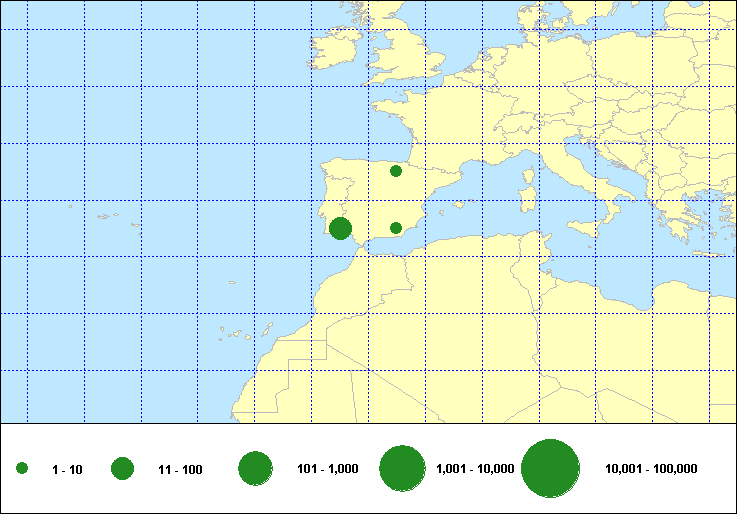Select the small green marker in northern Spain
The width and height of the screenshot is (737, 514).
coord(396,171)
